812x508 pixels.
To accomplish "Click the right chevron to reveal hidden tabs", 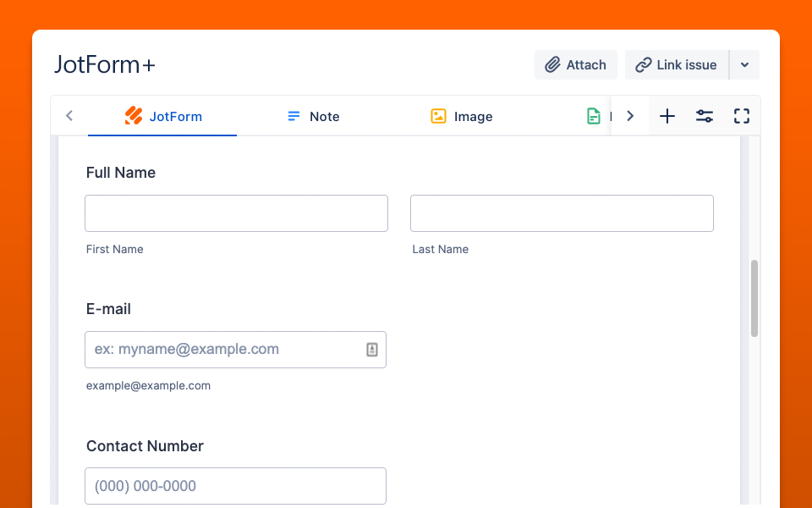I will (x=629, y=116).
